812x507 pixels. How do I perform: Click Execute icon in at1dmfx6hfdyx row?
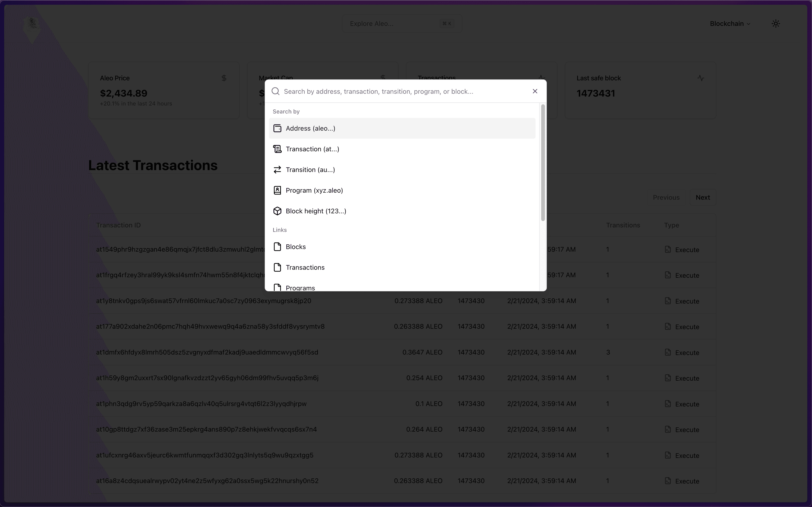tap(668, 352)
